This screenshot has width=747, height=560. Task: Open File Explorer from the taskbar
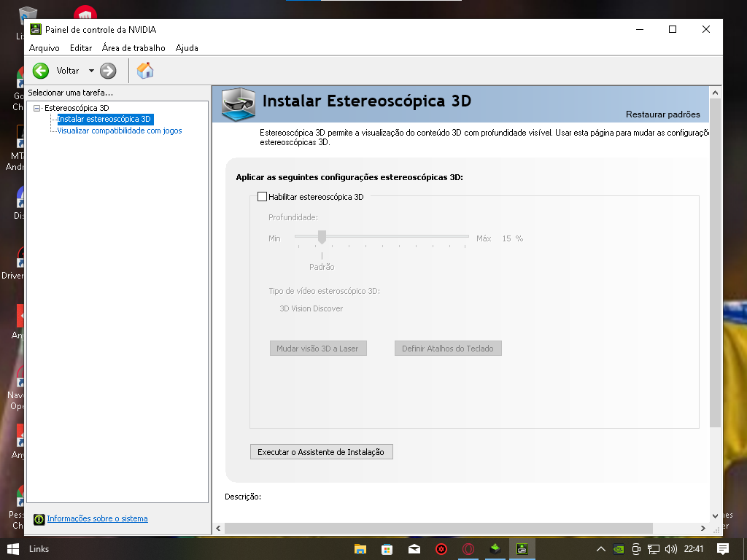360,549
